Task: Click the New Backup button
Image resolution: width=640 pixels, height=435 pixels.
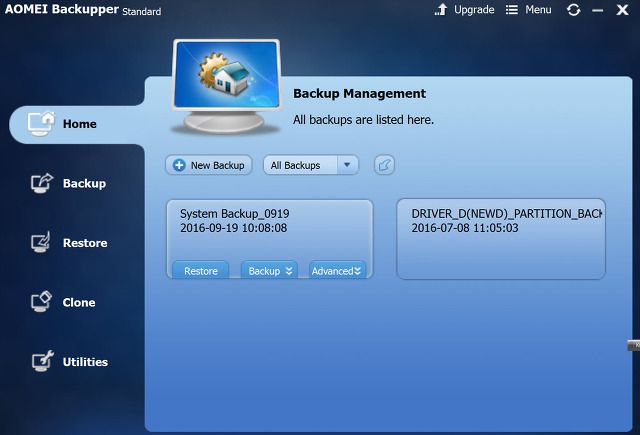Action: pos(209,165)
